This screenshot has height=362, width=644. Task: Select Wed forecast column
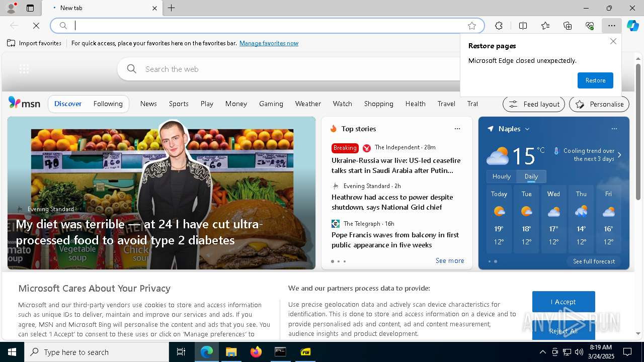coord(553,219)
